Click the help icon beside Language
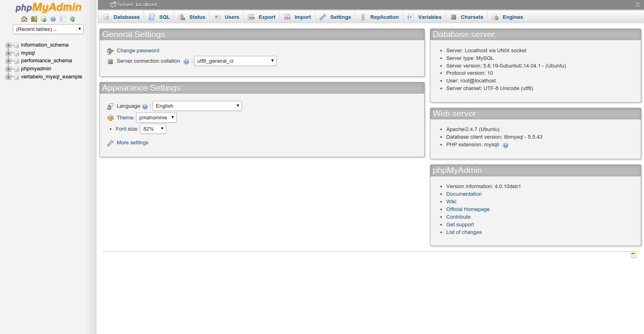 click(145, 107)
